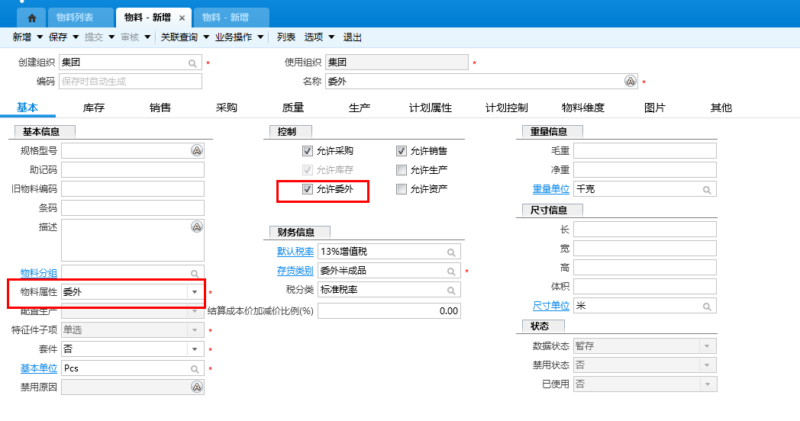Viewport: 800px width, 421px height.
Task: Click the 退出 toolbar button
Action: coord(352,37)
